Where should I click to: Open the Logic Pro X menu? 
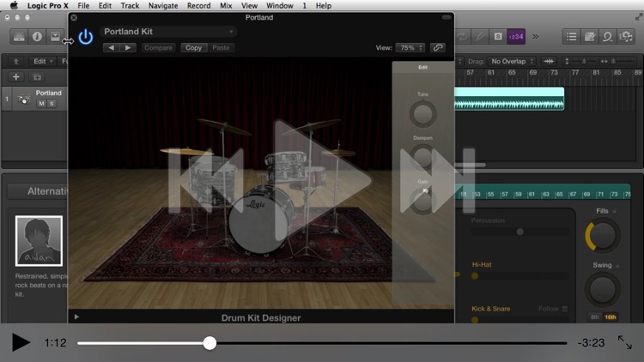pos(47,6)
